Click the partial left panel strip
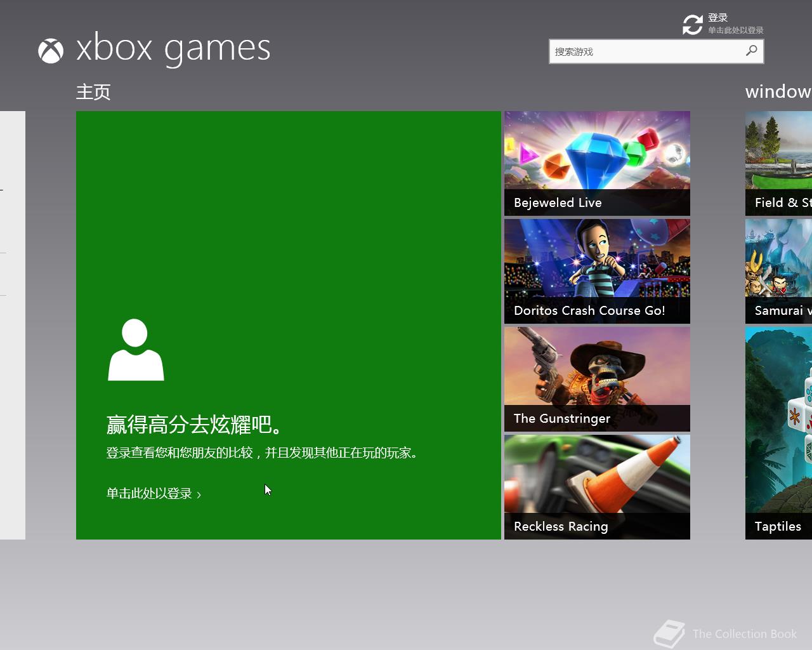The height and width of the screenshot is (650, 812). [x=13, y=325]
